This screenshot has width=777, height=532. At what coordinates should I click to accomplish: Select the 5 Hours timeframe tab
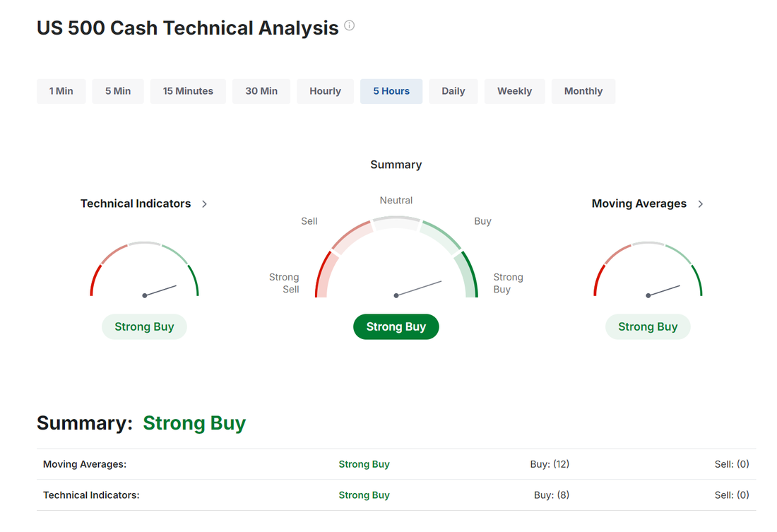(x=391, y=91)
